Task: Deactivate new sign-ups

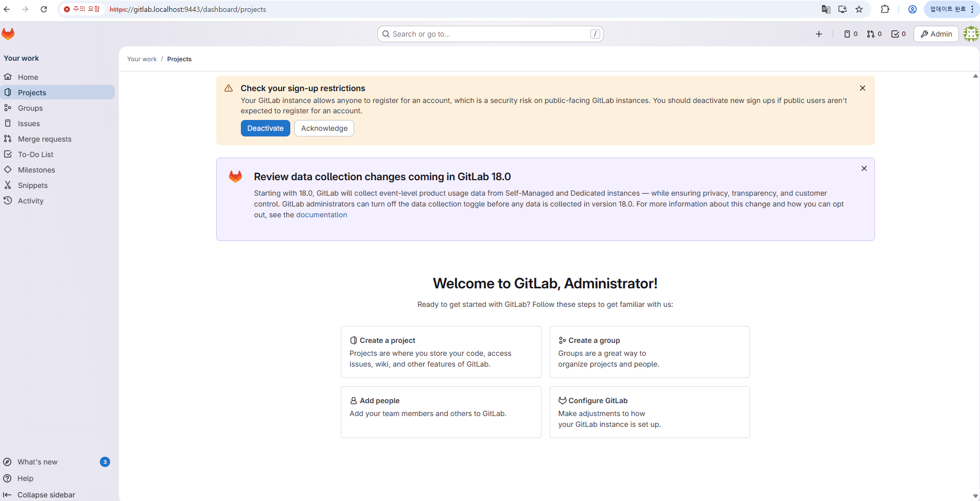Action: pyautogui.click(x=266, y=128)
